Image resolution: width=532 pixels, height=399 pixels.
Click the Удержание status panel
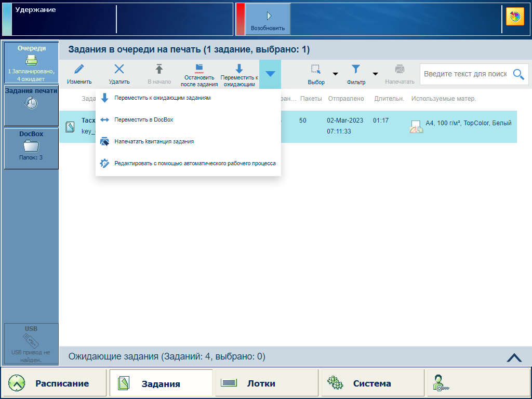(x=118, y=19)
